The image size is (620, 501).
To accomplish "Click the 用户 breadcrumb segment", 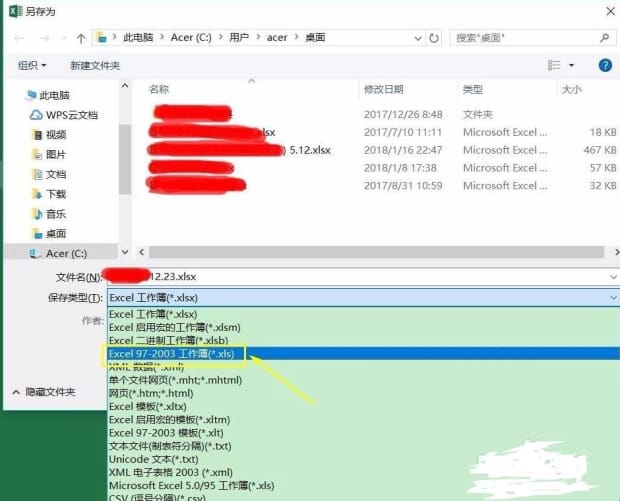I will 239,38.
